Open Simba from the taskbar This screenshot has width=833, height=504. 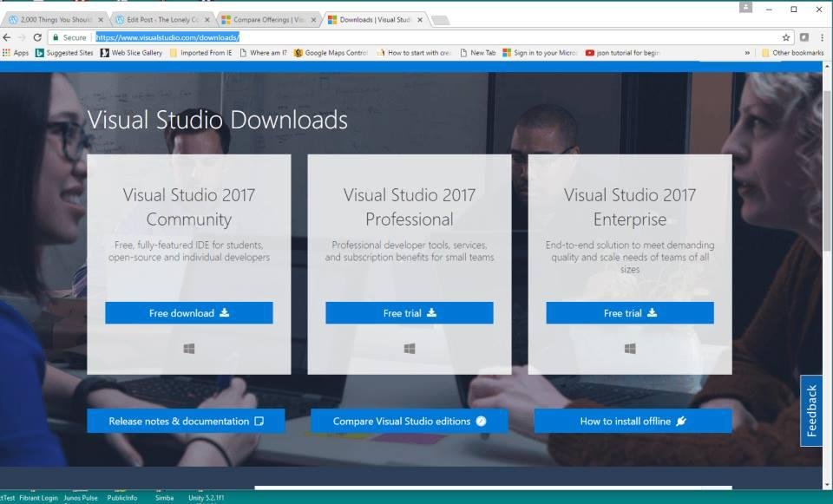(164, 498)
